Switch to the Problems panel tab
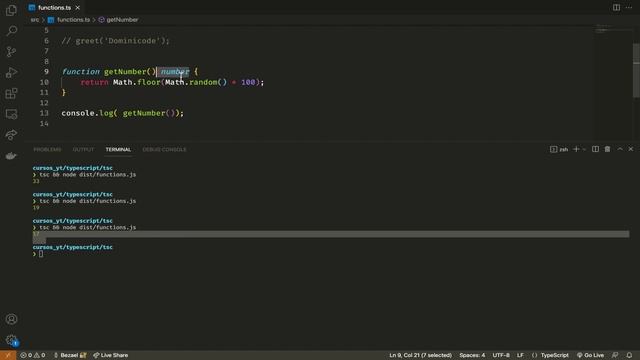 pos(47,149)
